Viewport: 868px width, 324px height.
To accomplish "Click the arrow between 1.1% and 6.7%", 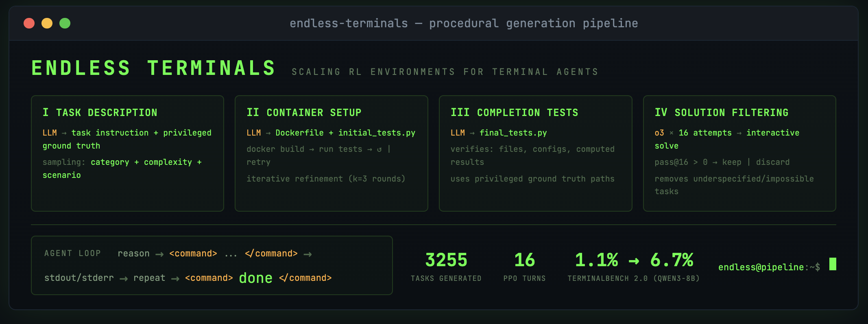I will tap(634, 261).
